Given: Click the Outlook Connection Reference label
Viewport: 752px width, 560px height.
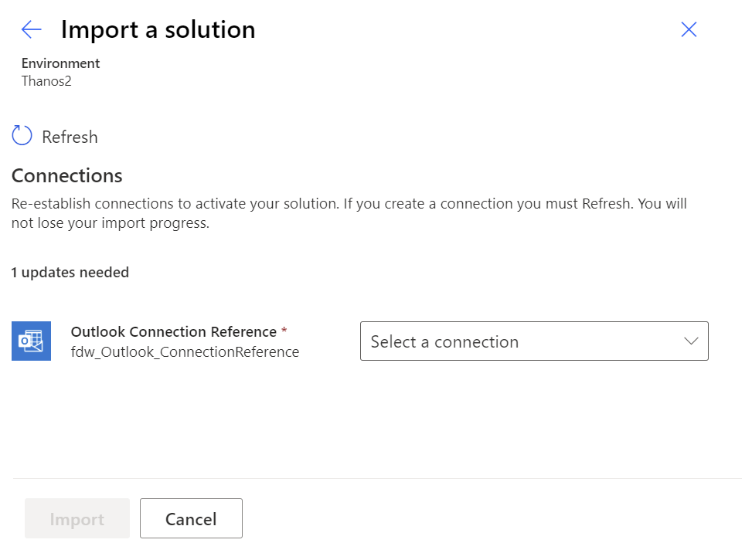Looking at the screenshot, I should tap(173, 331).
